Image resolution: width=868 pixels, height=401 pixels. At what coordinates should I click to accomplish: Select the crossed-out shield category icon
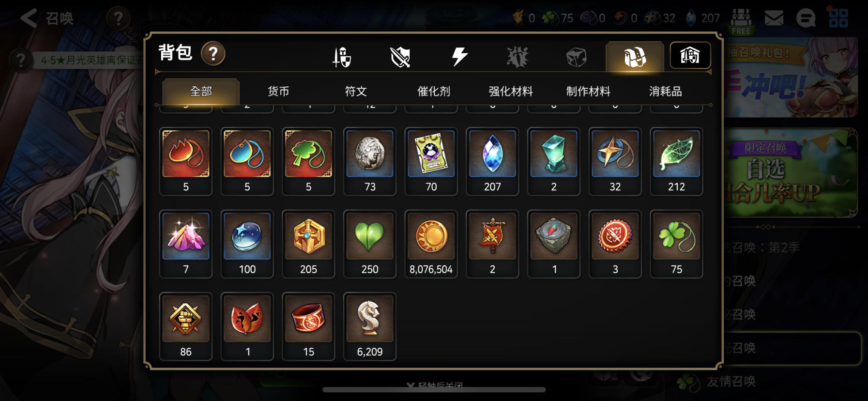[400, 57]
